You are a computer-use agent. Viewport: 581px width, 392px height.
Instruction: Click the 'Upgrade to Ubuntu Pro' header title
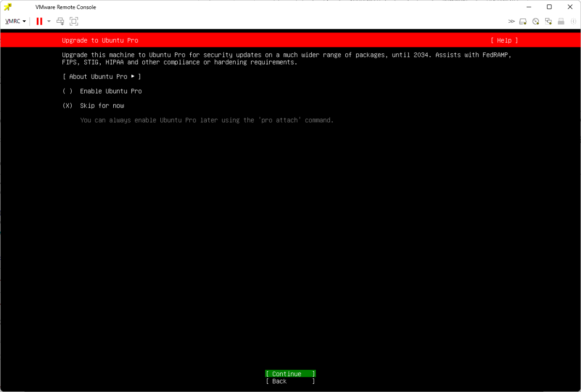point(100,41)
